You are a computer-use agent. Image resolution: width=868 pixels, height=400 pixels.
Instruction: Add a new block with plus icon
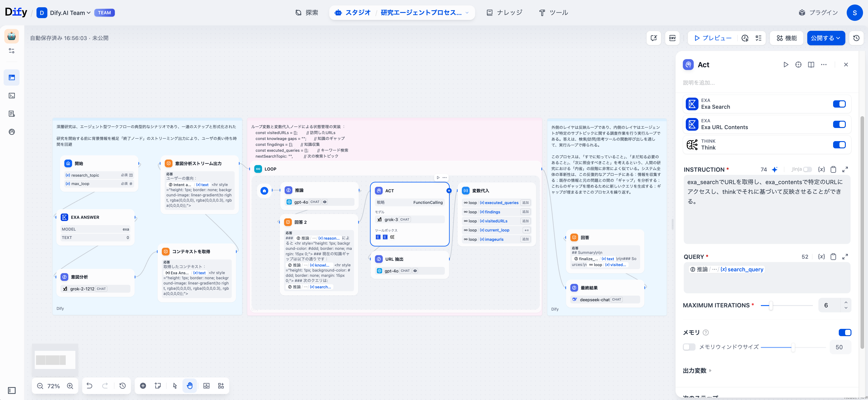click(x=143, y=386)
